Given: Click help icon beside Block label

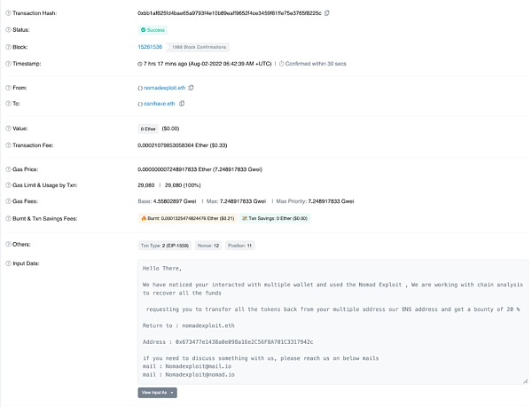Looking at the screenshot, I should [x=9, y=46].
